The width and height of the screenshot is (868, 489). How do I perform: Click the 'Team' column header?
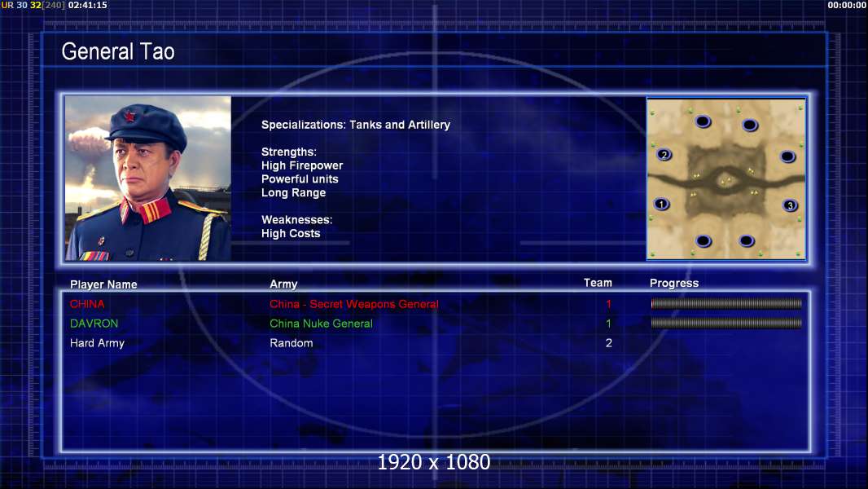(x=598, y=283)
